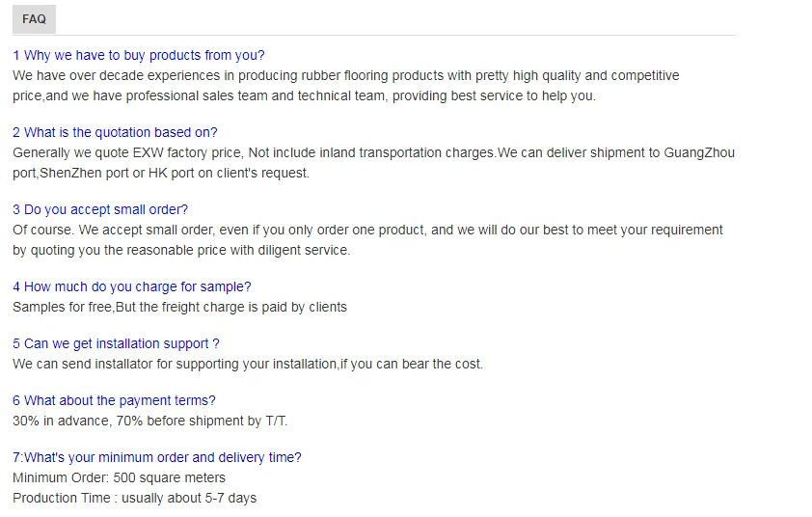Click the 'Samples for free' answer text

(x=179, y=307)
